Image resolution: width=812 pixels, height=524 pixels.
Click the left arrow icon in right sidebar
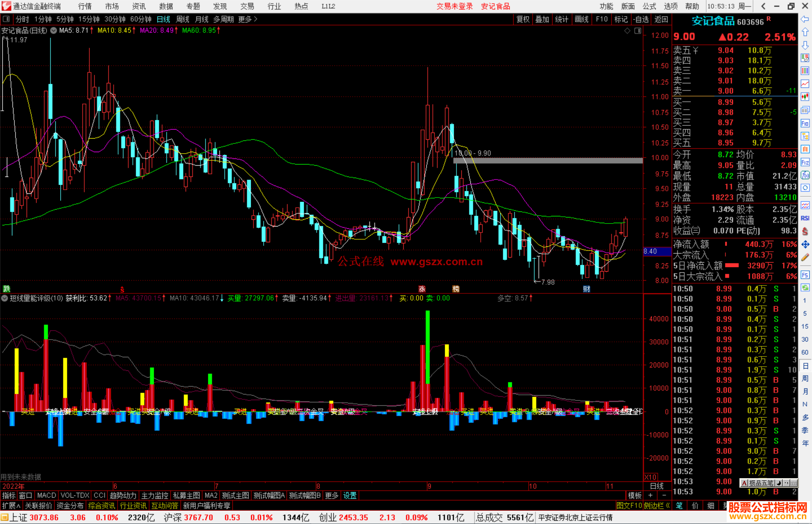[805, 19]
